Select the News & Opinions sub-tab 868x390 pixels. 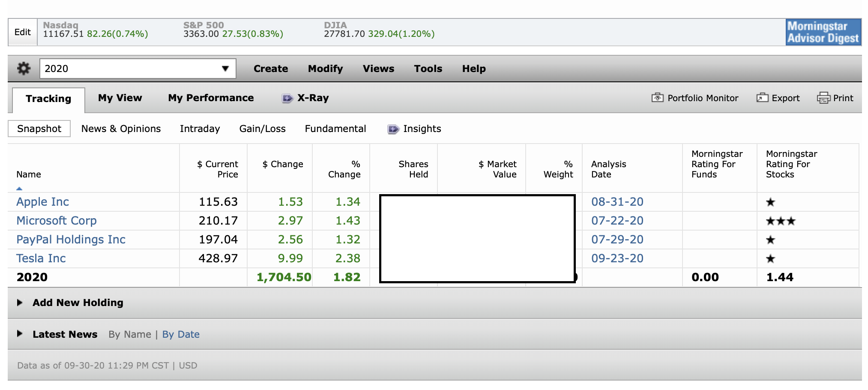(x=121, y=129)
